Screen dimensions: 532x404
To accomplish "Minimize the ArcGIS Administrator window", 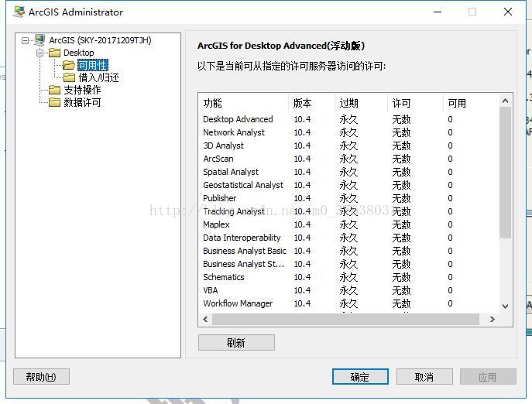I will coord(438,12).
